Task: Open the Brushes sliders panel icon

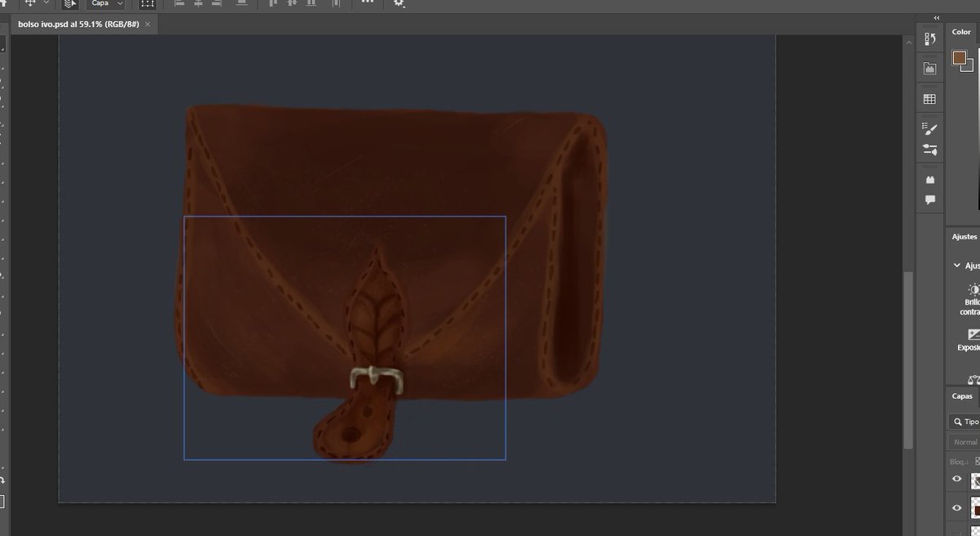Action: pyautogui.click(x=929, y=150)
